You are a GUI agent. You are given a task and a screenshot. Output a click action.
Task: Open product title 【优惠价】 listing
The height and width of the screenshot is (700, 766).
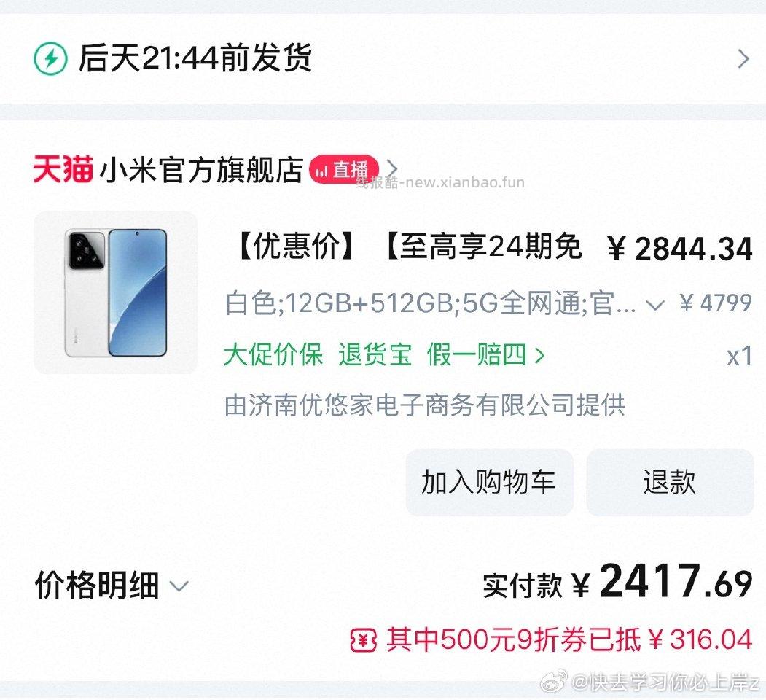[x=408, y=246]
